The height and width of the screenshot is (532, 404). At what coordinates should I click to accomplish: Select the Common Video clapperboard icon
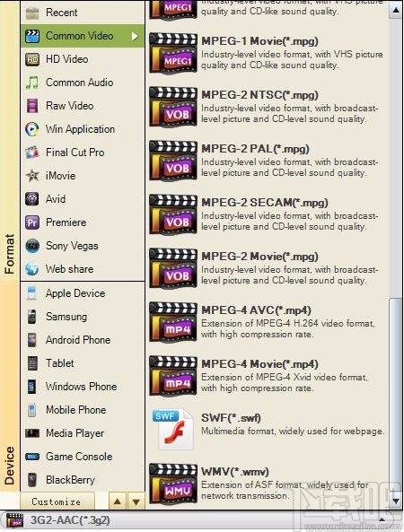tap(32, 36)
